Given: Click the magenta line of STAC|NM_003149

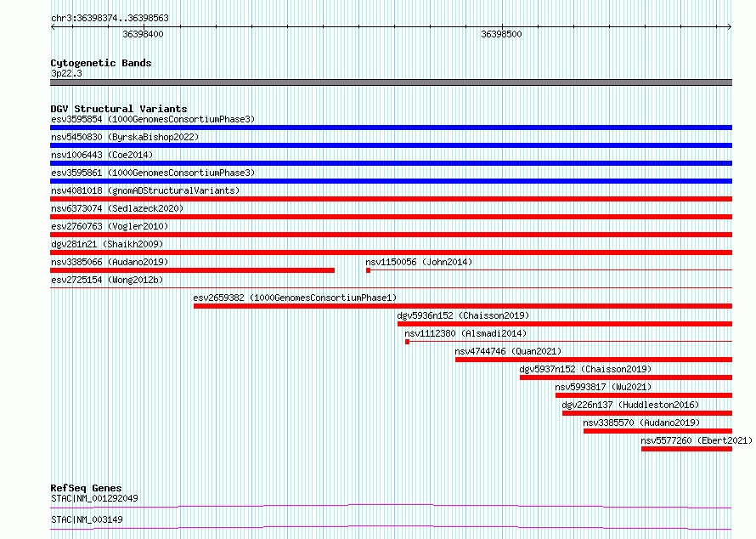Looking at the screenshot, I should (x=391, y=527).
